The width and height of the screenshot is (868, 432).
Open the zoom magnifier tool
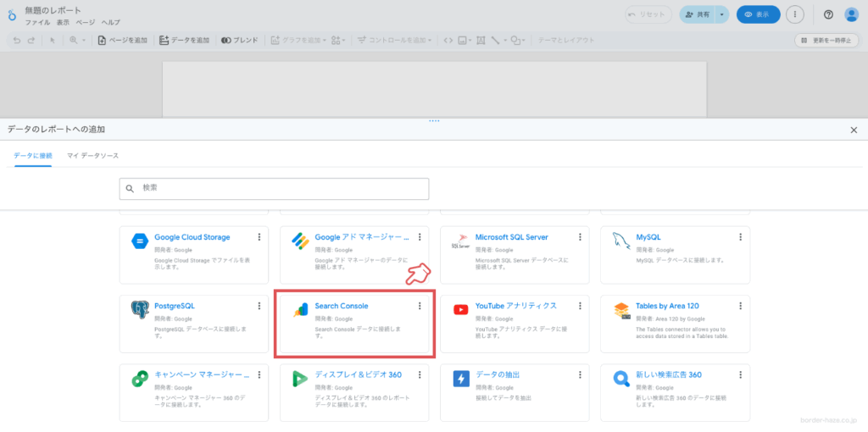pyautogui.click(x=74, y=41)
